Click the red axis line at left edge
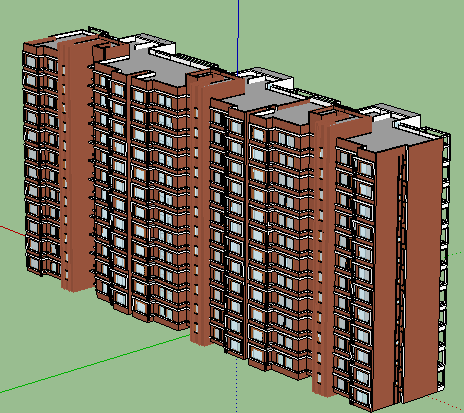The width and height of the screenshot is (464, 413). 12,230
